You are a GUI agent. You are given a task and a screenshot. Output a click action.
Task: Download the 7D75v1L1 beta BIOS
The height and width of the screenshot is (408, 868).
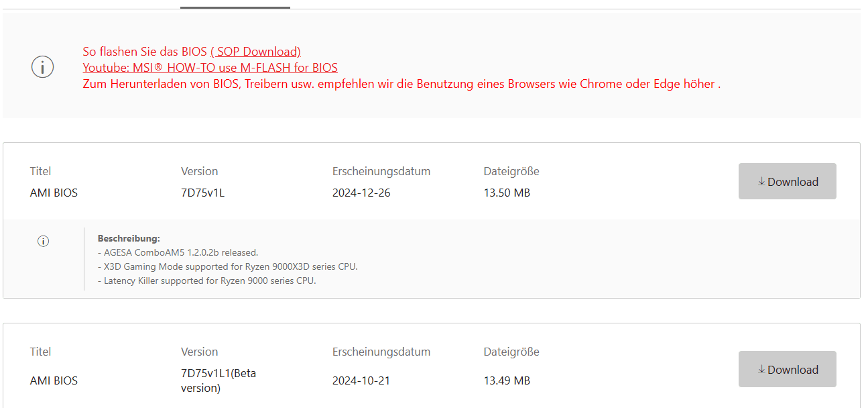[787, 369]
